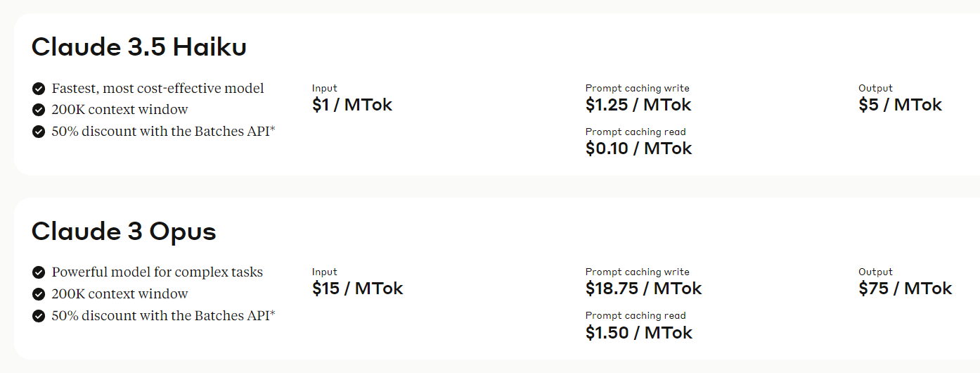Click the checkmark beside Haiku 50% Batches API discount
The image size is (980, 373).
click(x=39, y=132)
